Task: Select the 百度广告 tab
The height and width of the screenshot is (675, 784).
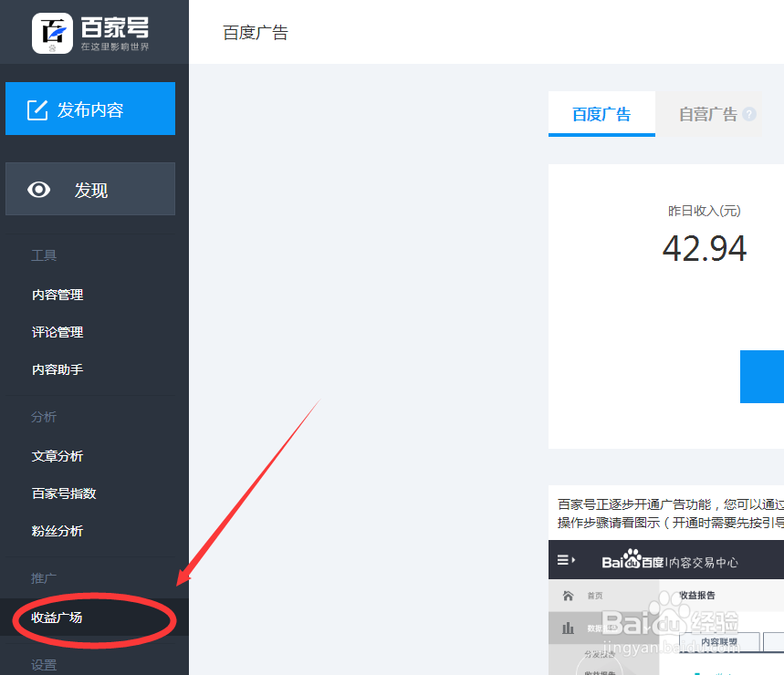Action: click(601, 113)
